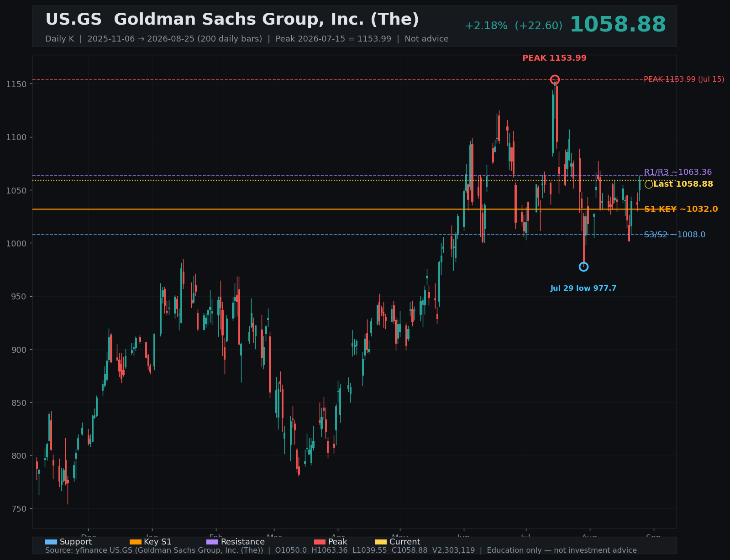Click the yellow Current legend swatch
The height and width of the screenshot is (560, 730).
(x=381, y=542)
